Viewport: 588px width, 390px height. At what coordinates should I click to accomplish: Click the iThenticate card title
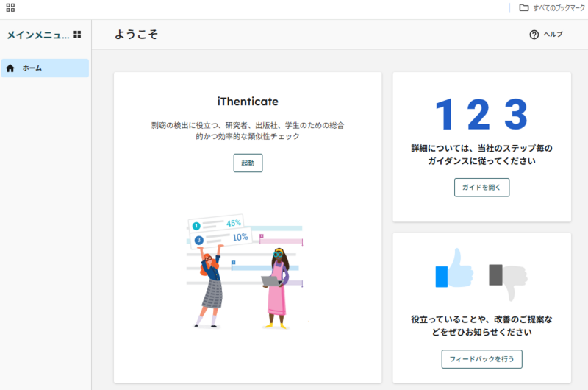pyautogui.click(x=248, y=102)
